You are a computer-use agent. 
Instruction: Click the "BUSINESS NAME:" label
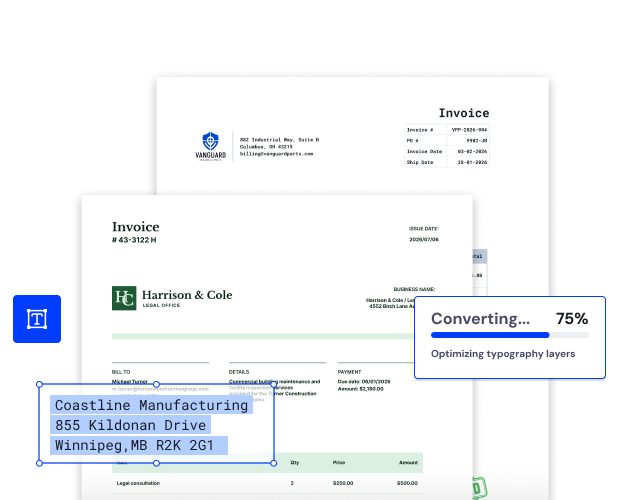414,289
